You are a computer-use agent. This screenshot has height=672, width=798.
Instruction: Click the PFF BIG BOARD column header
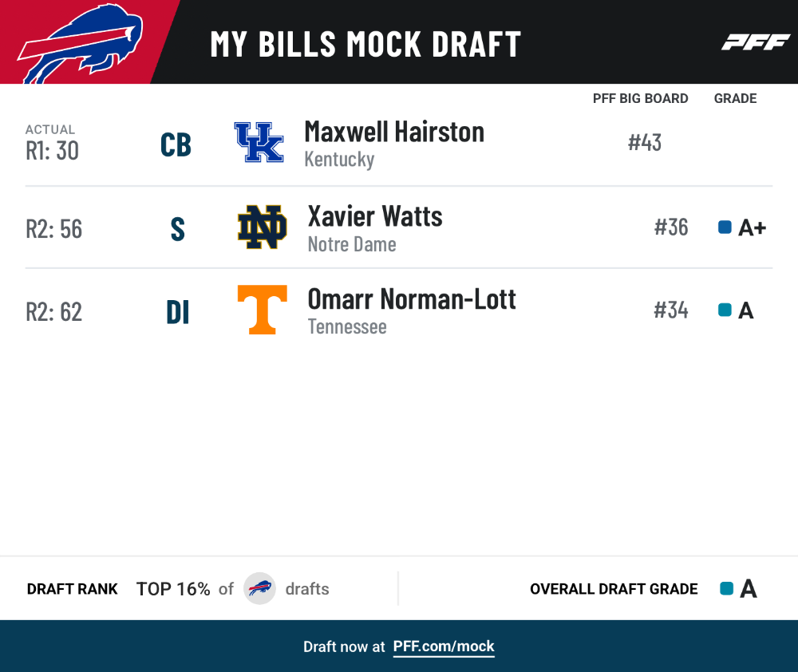point(640,98)
